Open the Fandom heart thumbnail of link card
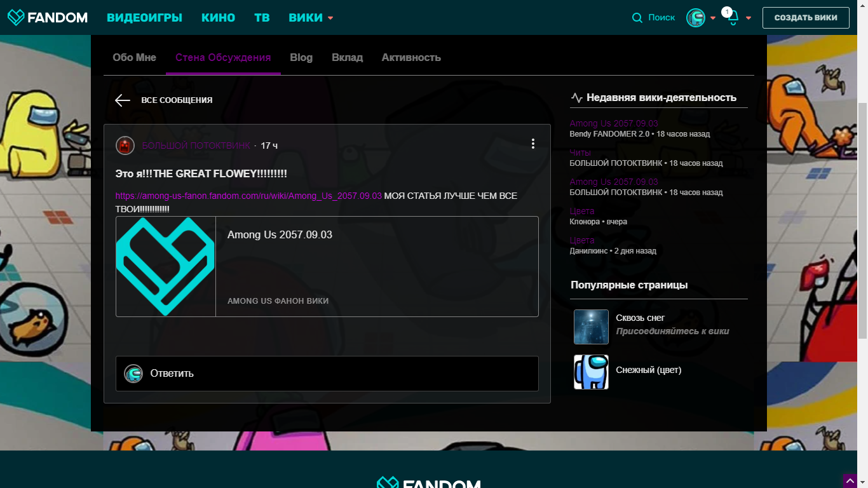The height and width of the screenshot is (488, 868). (166, 266)
